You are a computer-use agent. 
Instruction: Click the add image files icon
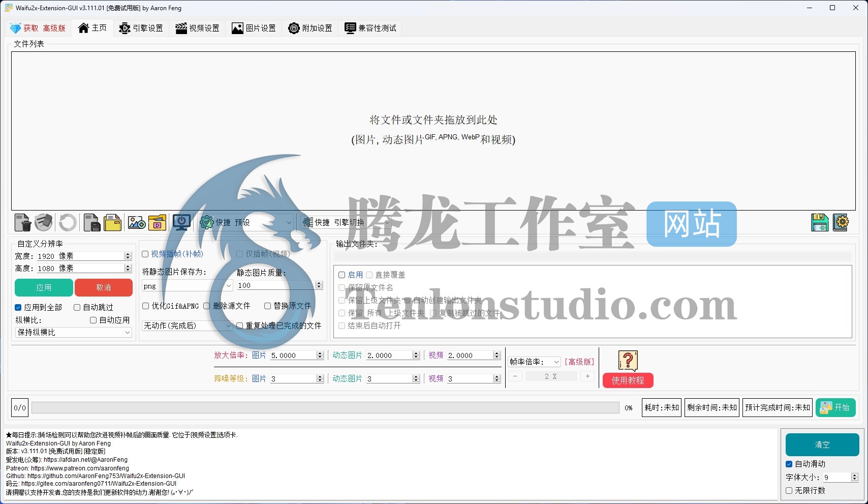[x=137, y=223]
